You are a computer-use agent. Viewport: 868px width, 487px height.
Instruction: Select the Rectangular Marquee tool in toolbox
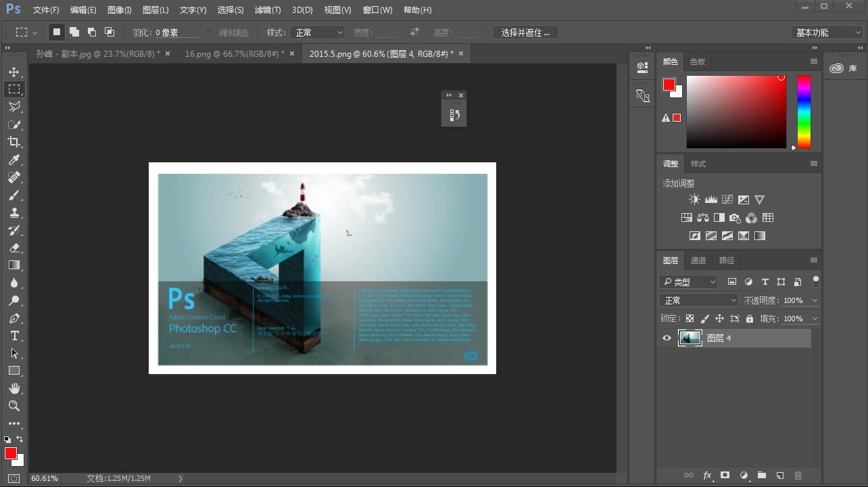[x=14, y=89]
